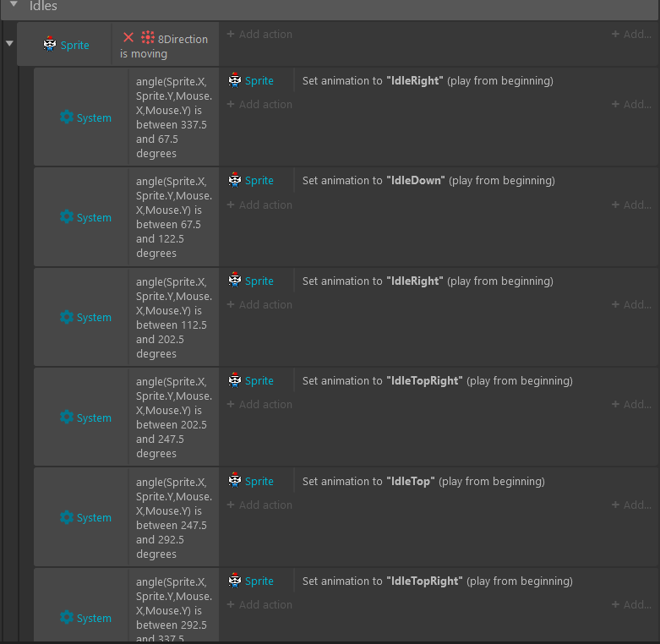
Task: Click Sprite icon in IdleTop action
Action: tap(234, 480)
